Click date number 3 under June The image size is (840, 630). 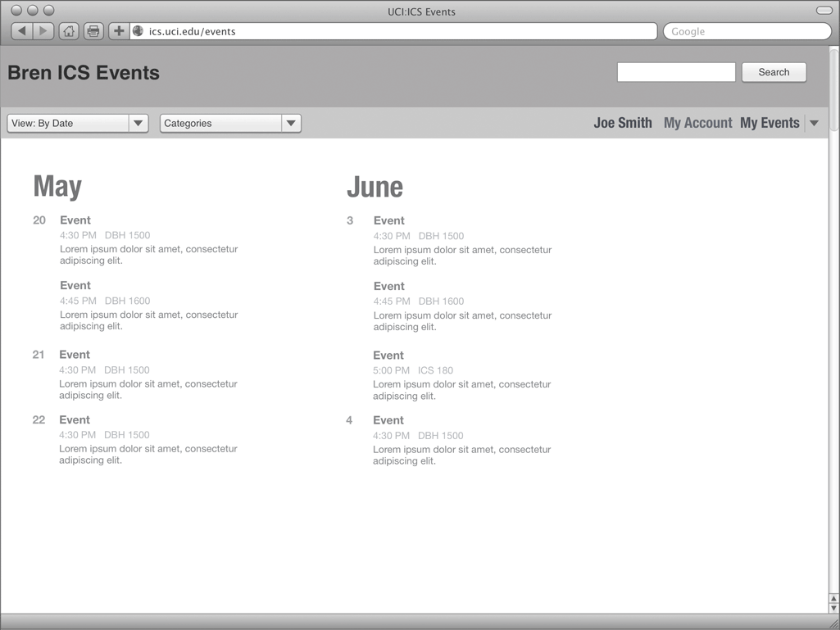[350, 220]
